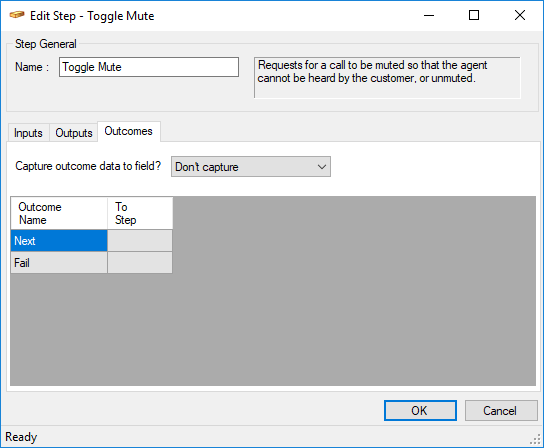
Task: Confirm changes with the OK button
Action: (420, 411)
